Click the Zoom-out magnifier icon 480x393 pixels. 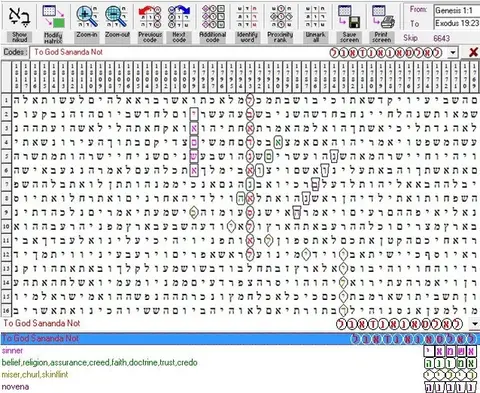(117, 17)
